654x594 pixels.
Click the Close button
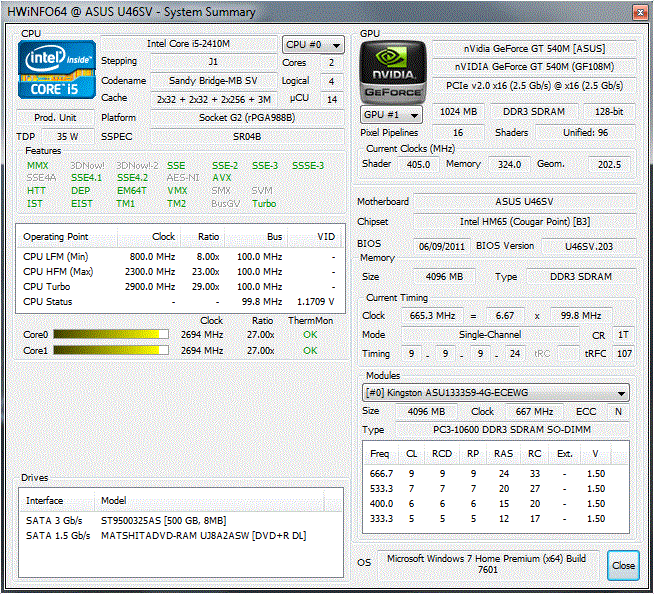(x=623, y=565)
